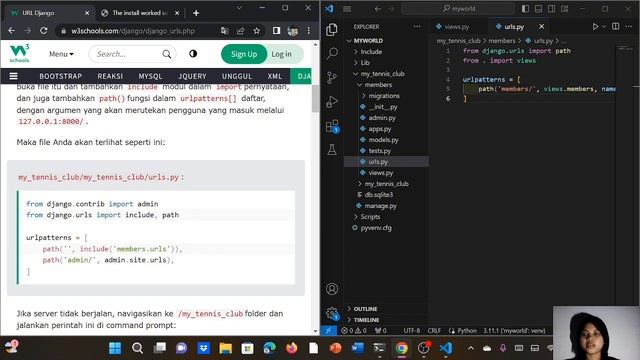The height and width of the screenshot is (360, 640).
Task: Expand the Scripts folder
Action: [x=356, y=217]
